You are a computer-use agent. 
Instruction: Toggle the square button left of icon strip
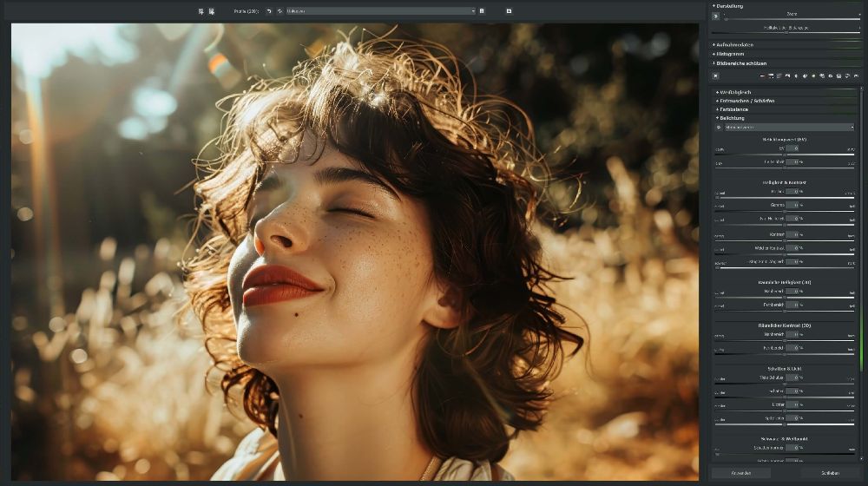pos(716,76)
